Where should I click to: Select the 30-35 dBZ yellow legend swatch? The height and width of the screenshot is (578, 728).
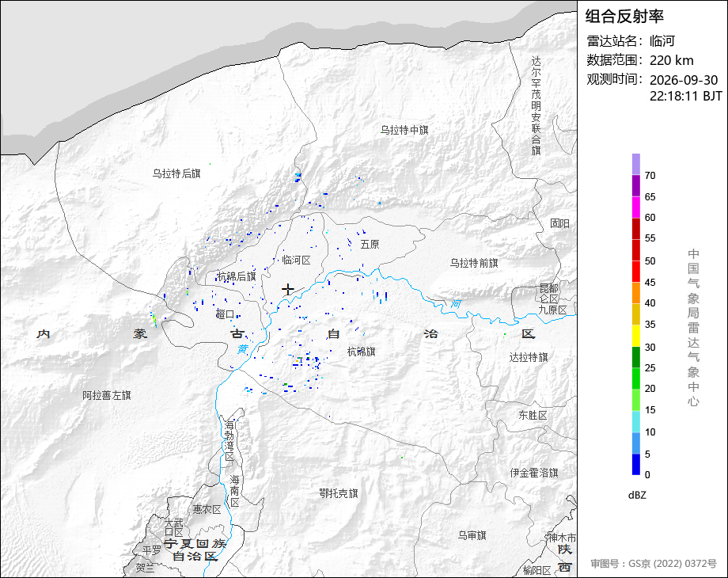pos(636,336)
